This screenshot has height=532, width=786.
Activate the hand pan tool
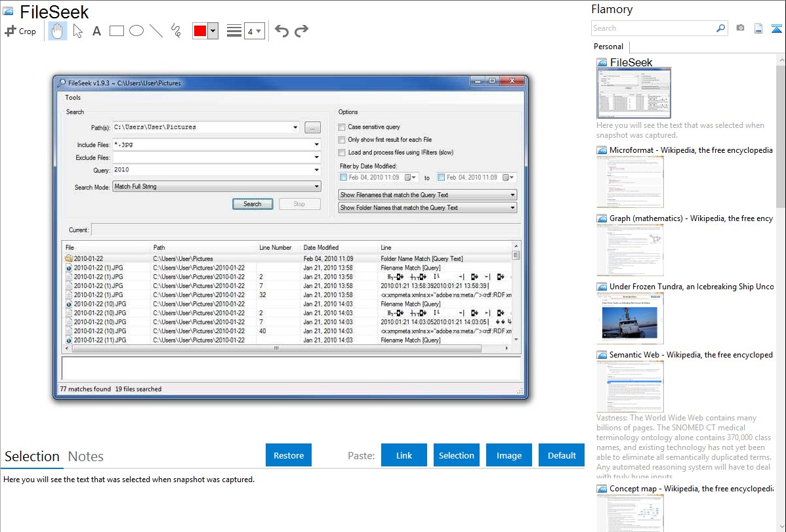[x=58, y=31]
